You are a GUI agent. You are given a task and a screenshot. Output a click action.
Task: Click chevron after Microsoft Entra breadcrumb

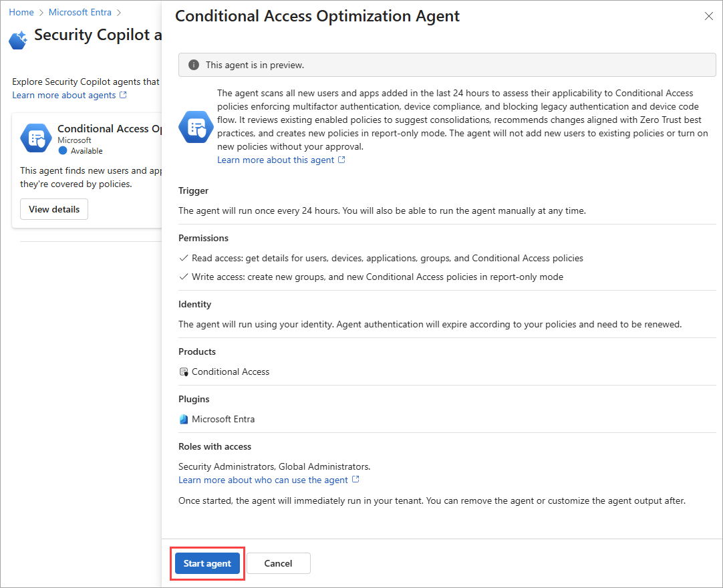click(x=119, y=13)
